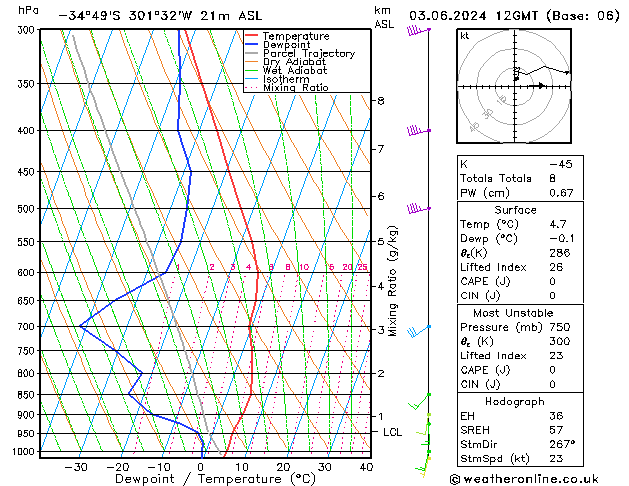Viewport: 629px width, 486px height.
Task: Click the Surface section heading
Action: click(x=515, y=210)
